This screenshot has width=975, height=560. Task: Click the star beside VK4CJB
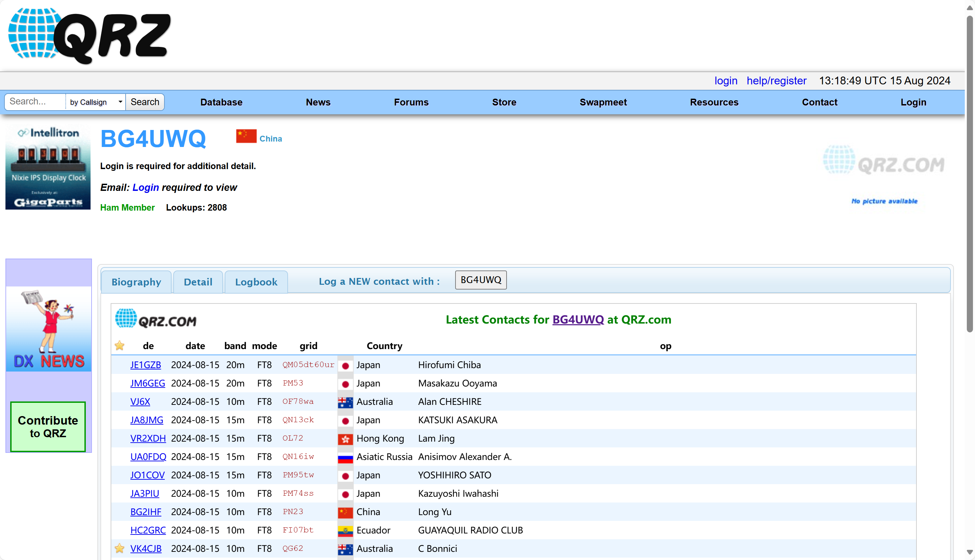(120, 548)
